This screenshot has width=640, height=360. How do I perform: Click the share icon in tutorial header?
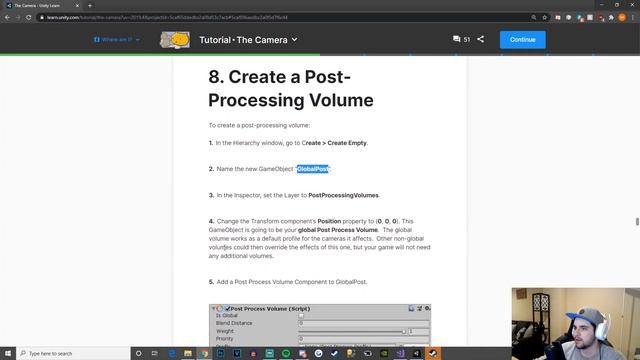[480, 39]
